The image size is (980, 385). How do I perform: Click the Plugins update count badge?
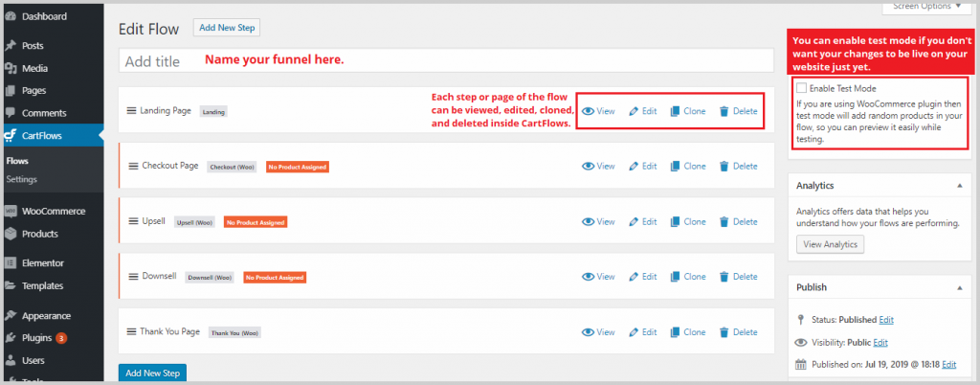pyautogui.click(x=61, y=338)
